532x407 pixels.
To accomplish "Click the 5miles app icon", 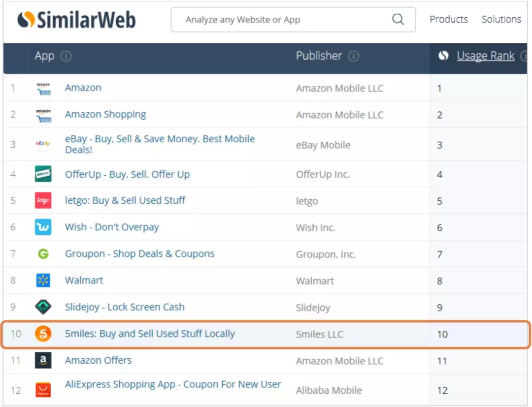I will point(43,334).
